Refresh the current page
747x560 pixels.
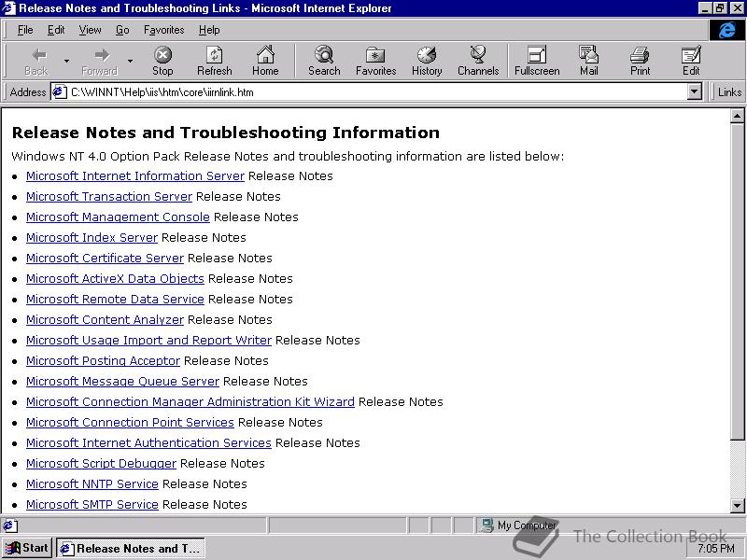215,61
